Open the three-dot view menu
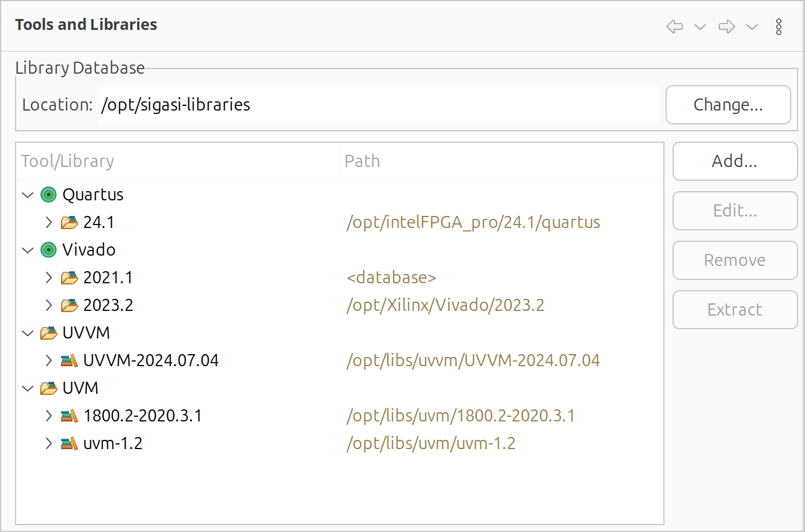This screenshot has height=532, width=805. pos(779,26)
